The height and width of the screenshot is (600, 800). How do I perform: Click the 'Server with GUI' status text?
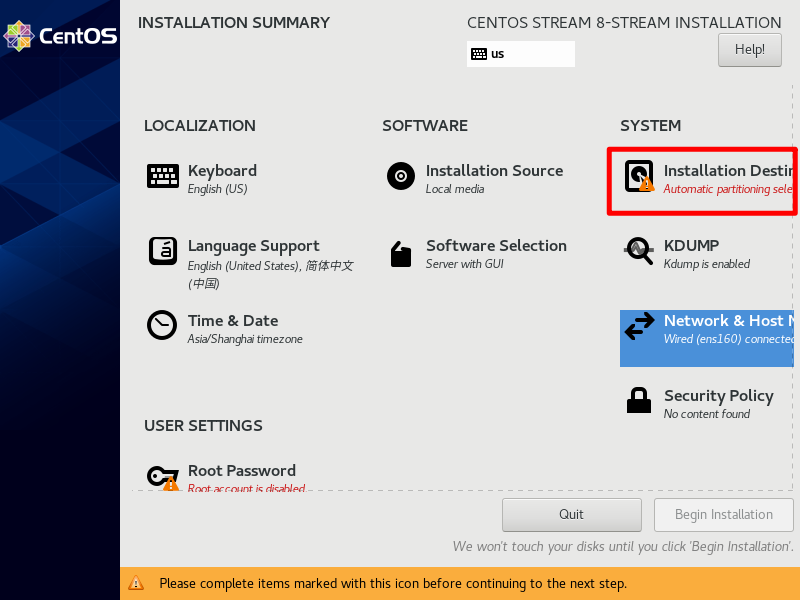coord(465,264)
